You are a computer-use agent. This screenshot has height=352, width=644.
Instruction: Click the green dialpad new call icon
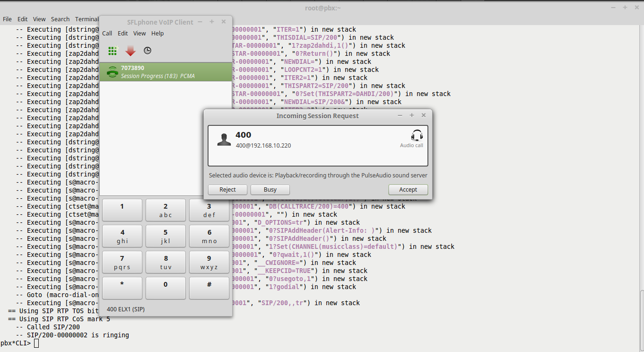pyautogui.click(x=113, y=51)
